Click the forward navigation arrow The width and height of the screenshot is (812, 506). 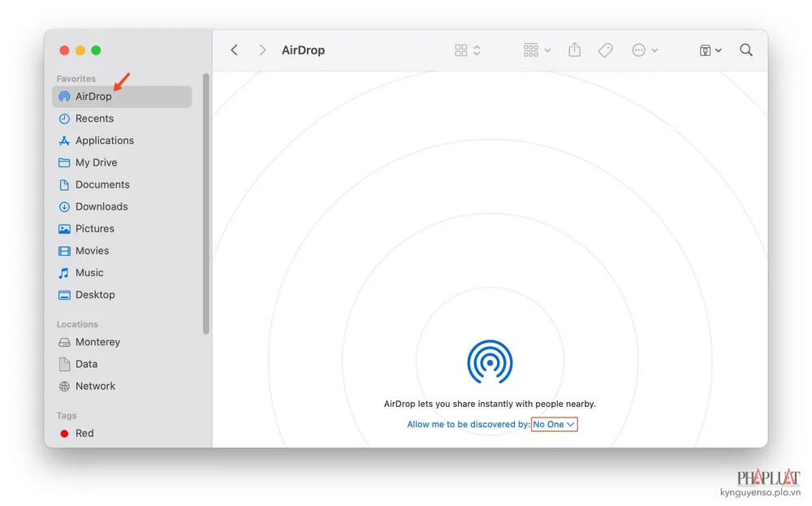tap(262, 50)
